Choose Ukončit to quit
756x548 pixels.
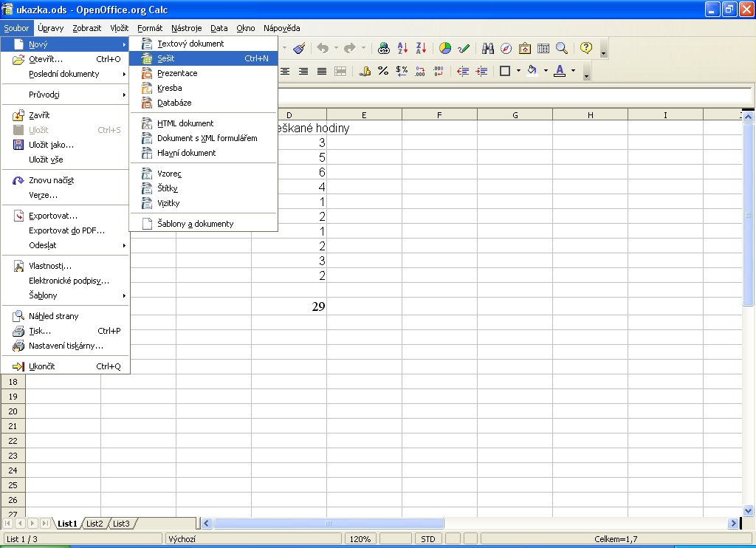65,366
